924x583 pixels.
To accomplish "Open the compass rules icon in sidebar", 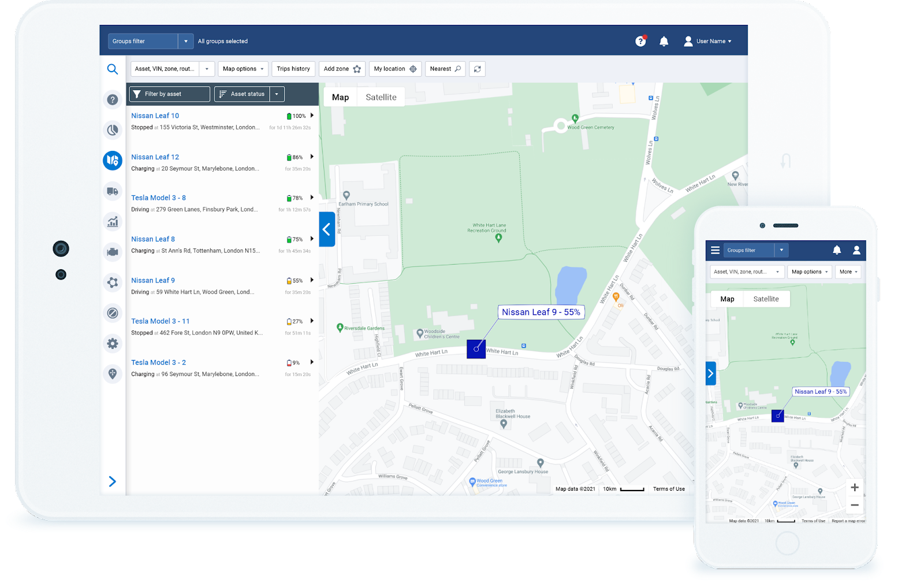I will 113,313.
